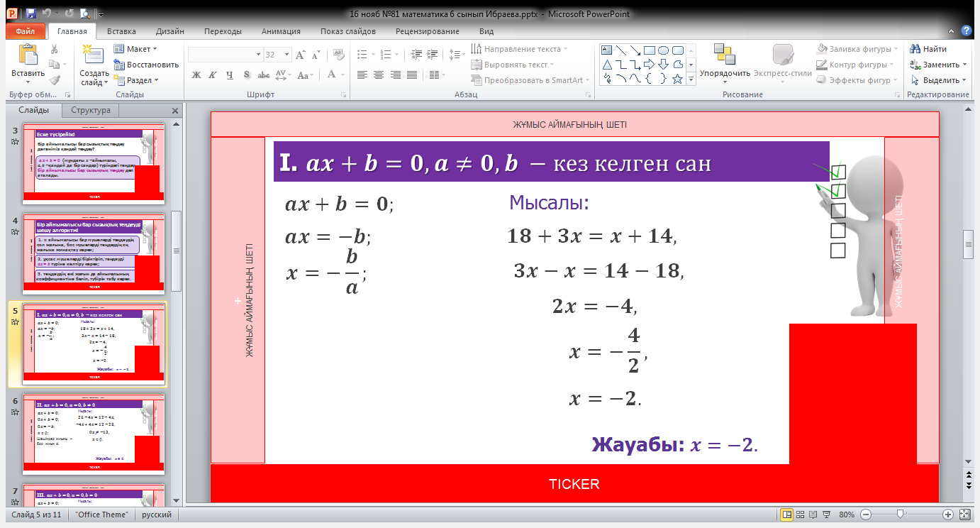980x528 pixels.
Task: Switch to the Структура outline tab
Action: pyautogui.click(x=91, y=110)
